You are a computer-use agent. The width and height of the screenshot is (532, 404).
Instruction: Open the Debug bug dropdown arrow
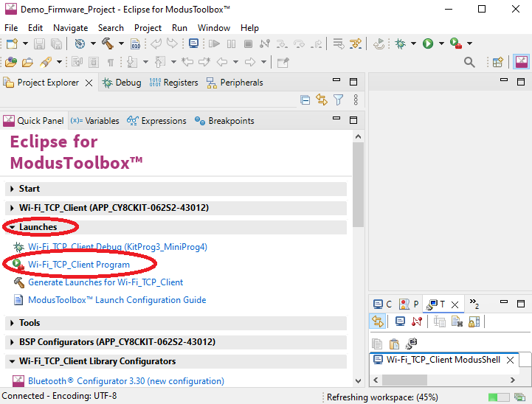click(x=414, y=43)
